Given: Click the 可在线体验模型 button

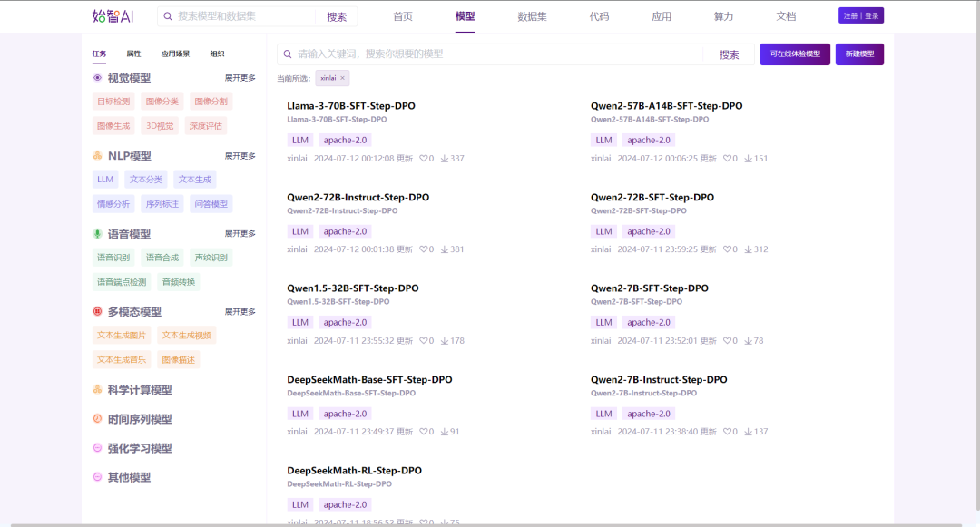Looking at the screenshot, I should 795,54.
